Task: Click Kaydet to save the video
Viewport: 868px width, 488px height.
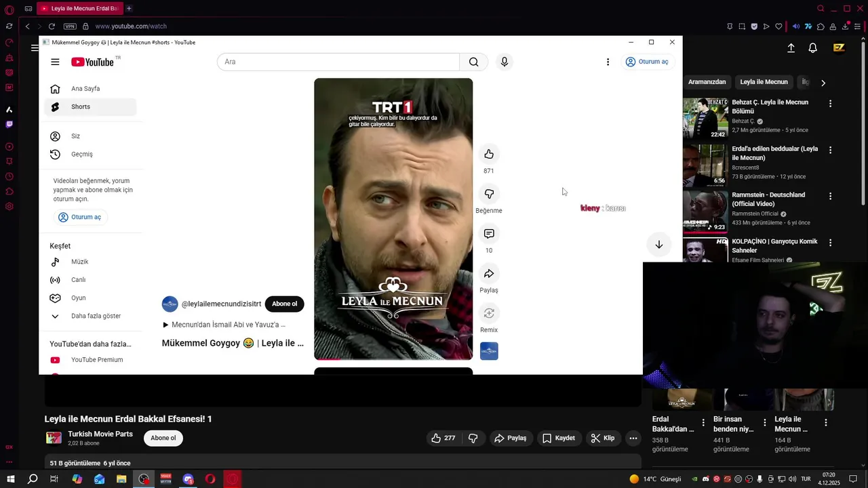Action: coord(558,439)
